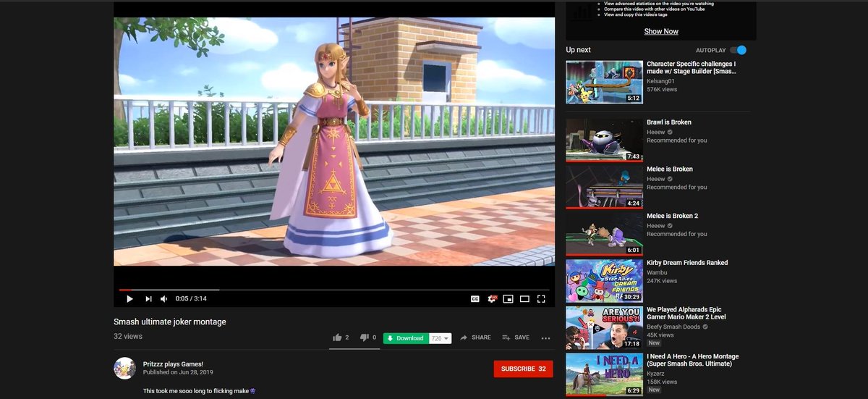
Task: Subscribe to Pritzzz plays Games
Action: coord(523,369)
